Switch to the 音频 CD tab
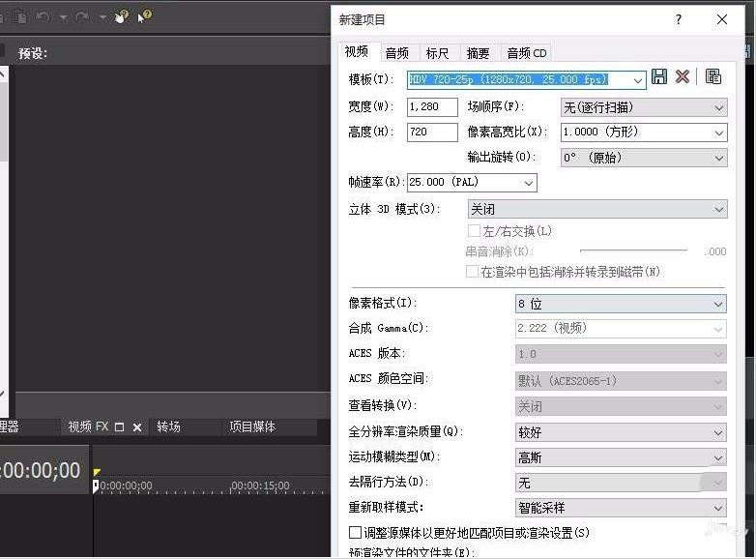The image size is (756, 559). tap(527, 53)
